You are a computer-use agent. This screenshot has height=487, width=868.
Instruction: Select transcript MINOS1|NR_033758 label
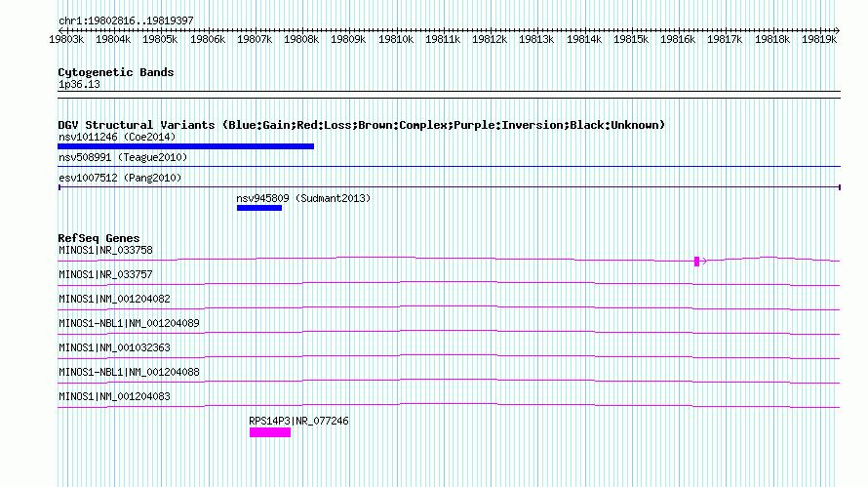105,251
